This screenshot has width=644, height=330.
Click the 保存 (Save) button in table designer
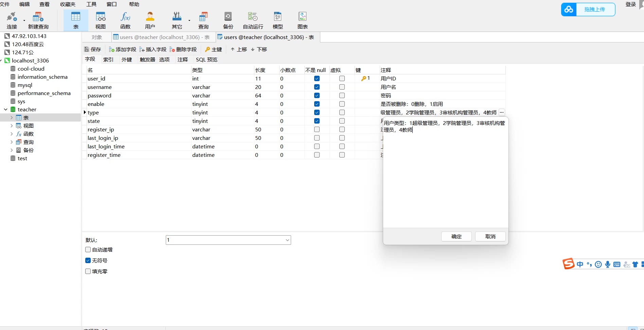pos(93,50)
